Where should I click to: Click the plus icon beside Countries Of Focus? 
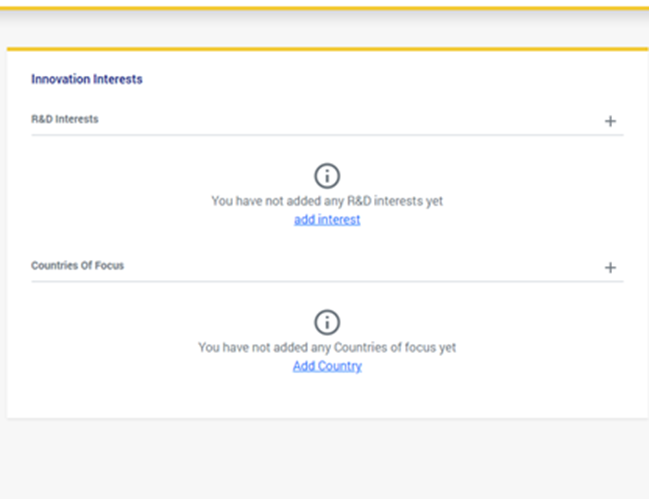tap(610, 268)
